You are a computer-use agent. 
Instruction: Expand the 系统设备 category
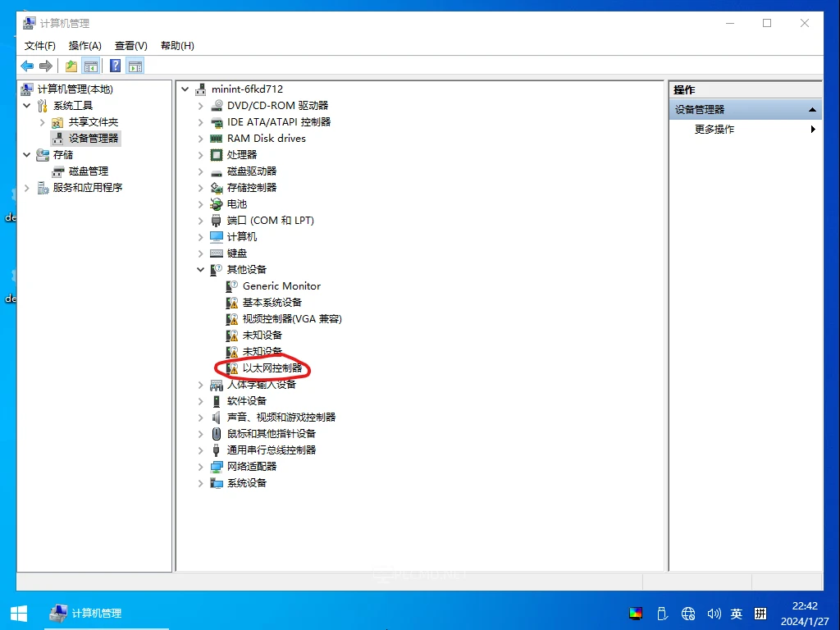pyautogui.click(x=200, y=483)
